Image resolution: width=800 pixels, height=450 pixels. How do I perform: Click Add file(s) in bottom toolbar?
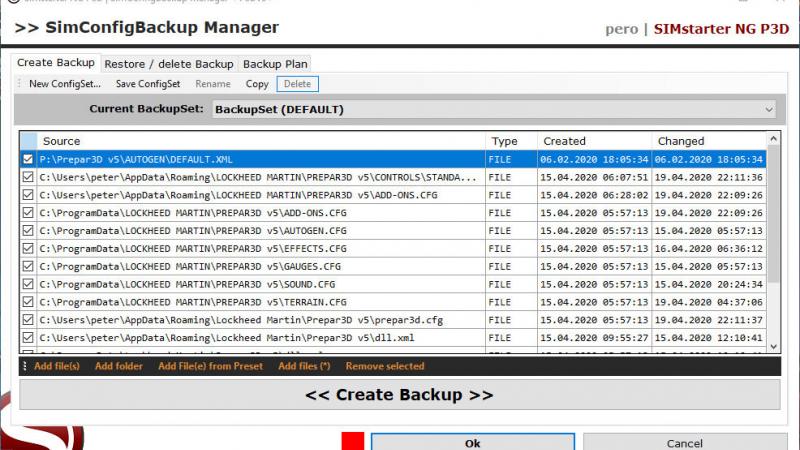tap(57, 366)
